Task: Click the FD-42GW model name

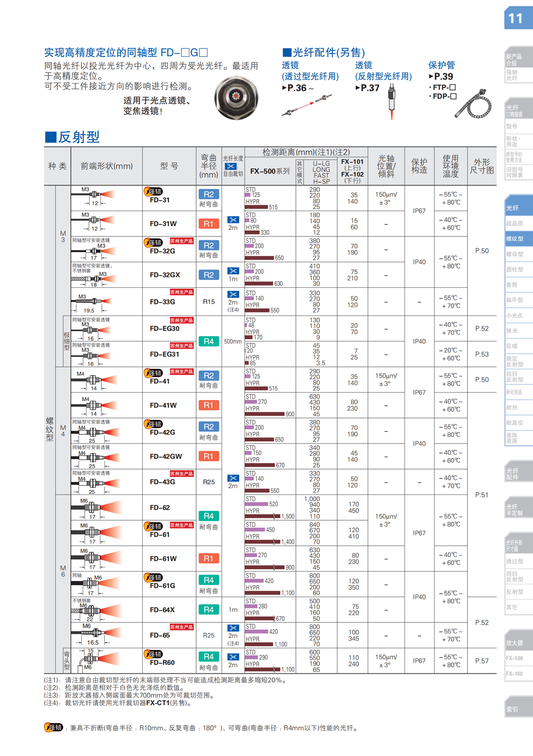Action: click(x=166, y=457)
